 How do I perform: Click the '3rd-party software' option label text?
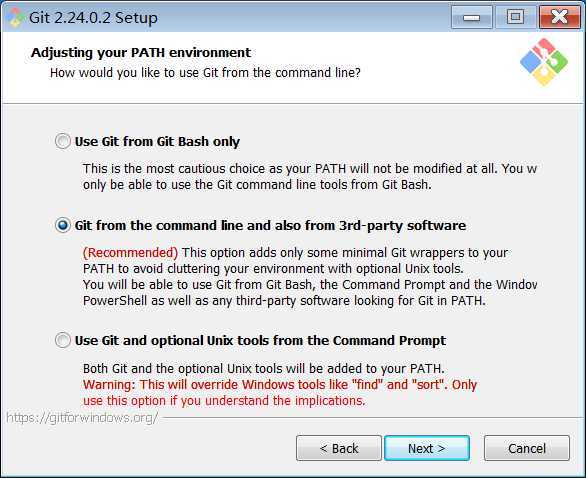click(403, 226)
